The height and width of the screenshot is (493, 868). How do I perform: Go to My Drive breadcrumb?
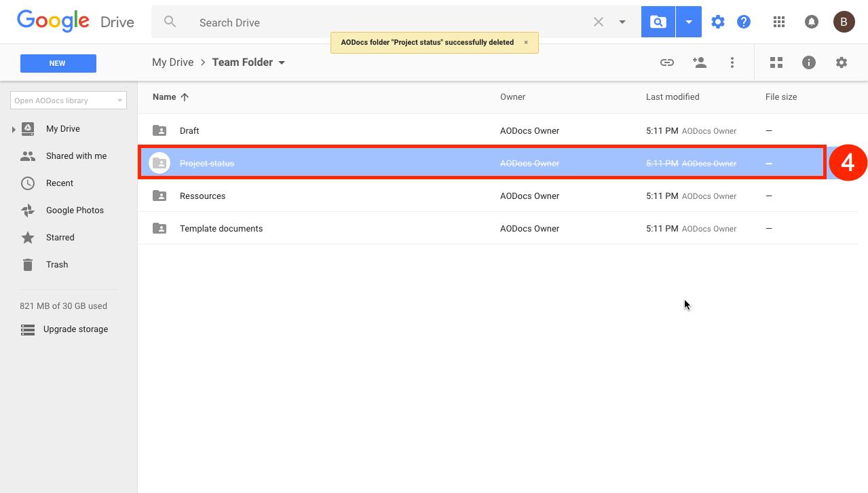coord(173,62)
